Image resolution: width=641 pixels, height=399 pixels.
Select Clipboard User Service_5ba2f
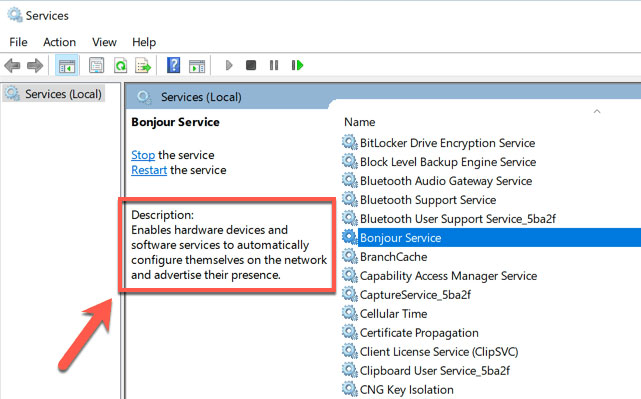(x=435, y=371)
